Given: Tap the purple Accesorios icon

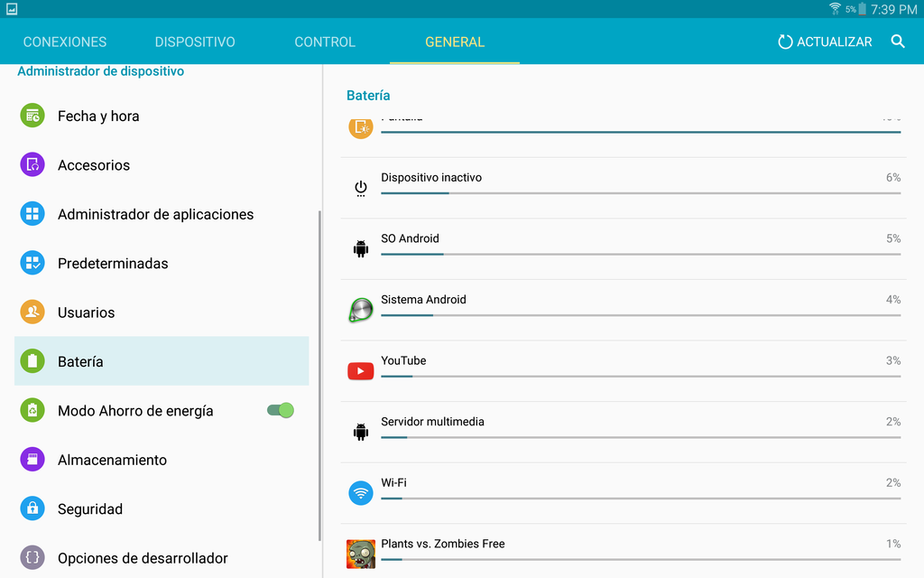Looking at the screenshot, I should coord(32,165).
